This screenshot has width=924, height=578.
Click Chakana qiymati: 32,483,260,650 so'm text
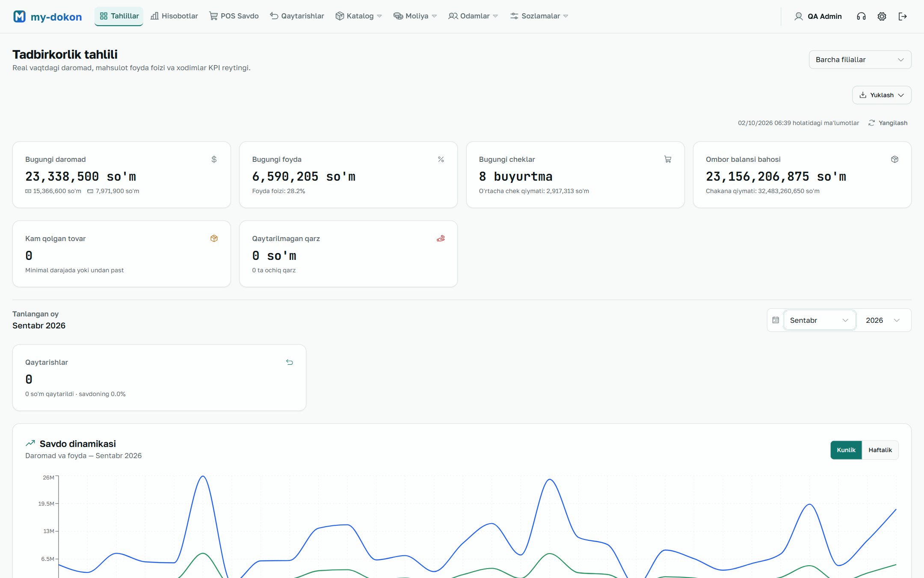click(x=763, y=191)
